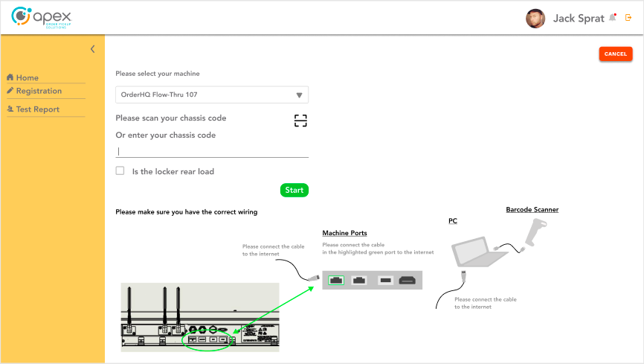Open Test Report in the sidebar
The width and height of the screenshot is (644, 364).
tap(37, 109)
